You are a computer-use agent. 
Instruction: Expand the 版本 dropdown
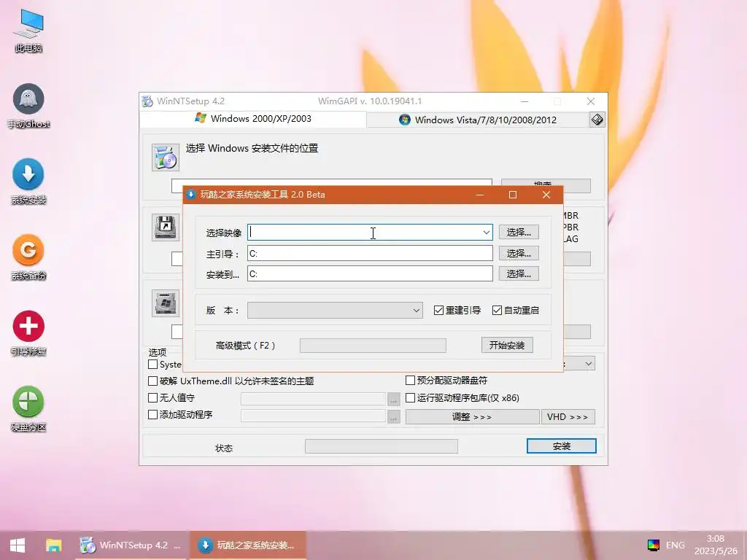[334, 311]
